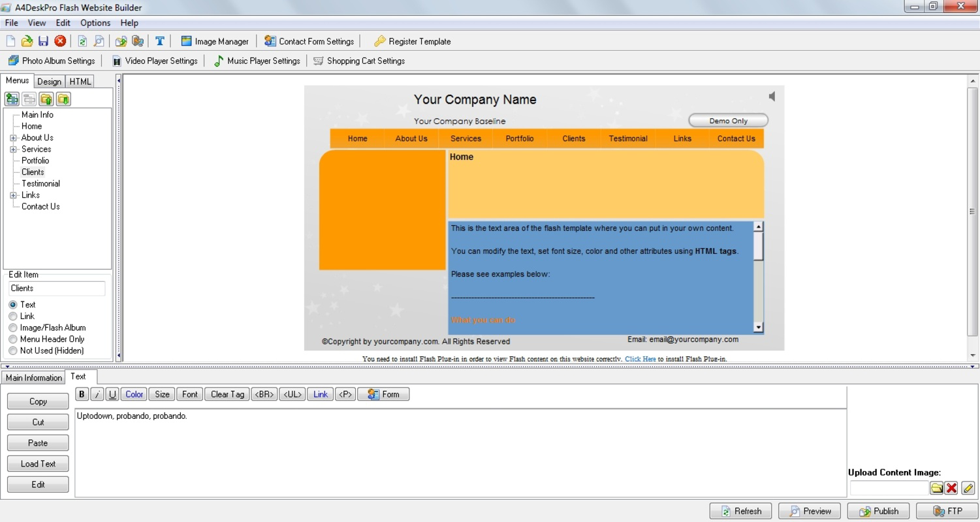Collapse left panel with splitter arrow
The height and width of the screenshot is (522, 980).
coord(119,80)
